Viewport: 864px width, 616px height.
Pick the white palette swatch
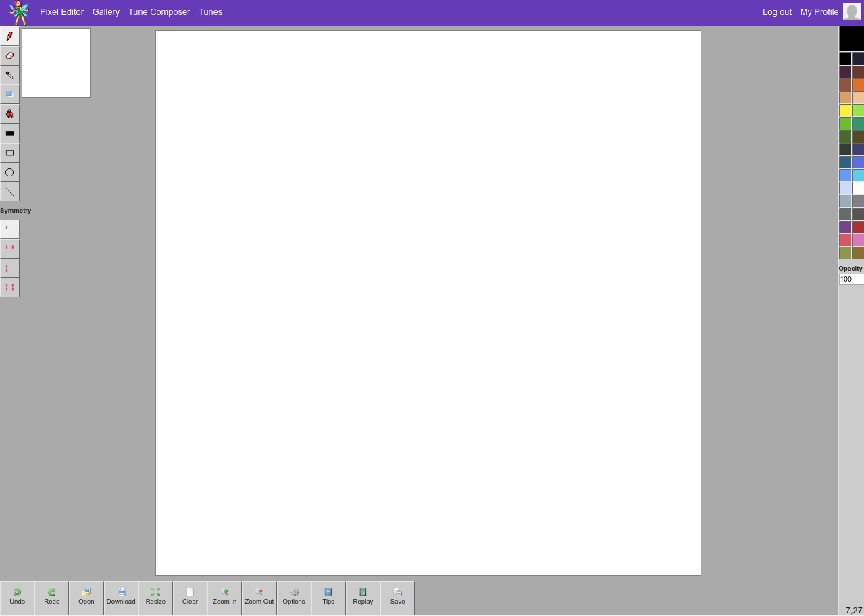(x=858, y=188)
